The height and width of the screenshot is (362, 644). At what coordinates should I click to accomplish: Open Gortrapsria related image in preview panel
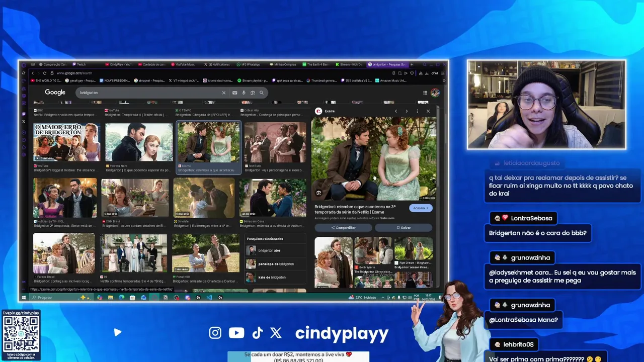(x=373, y=250)
